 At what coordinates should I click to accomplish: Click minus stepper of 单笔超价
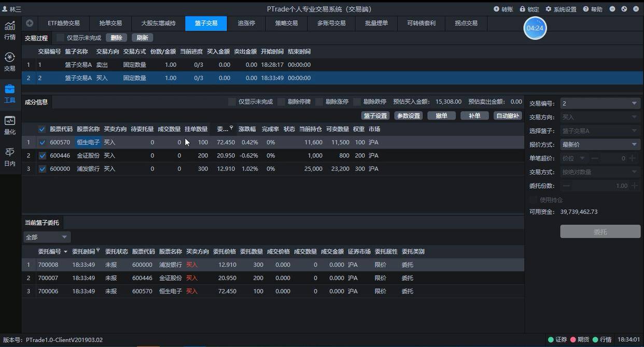[x=595, y=158]
